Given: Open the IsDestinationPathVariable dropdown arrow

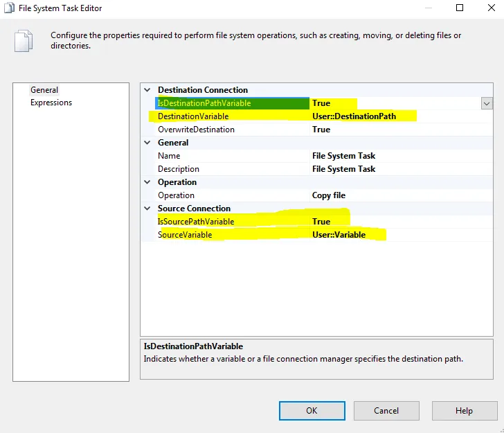Looking at the screenshot, I should 487,104.
